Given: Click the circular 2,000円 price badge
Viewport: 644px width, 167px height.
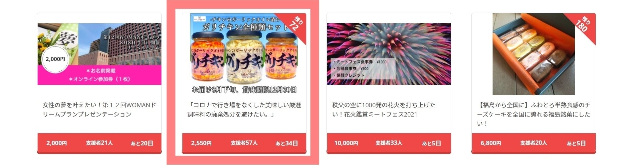Looking at the screenshot, I should tap(55, 59).
